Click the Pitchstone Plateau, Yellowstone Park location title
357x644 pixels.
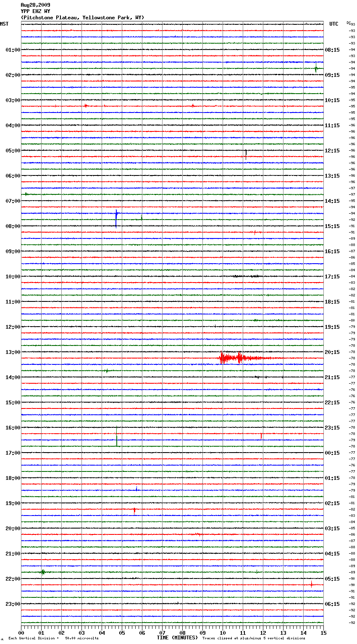point(82,18)
